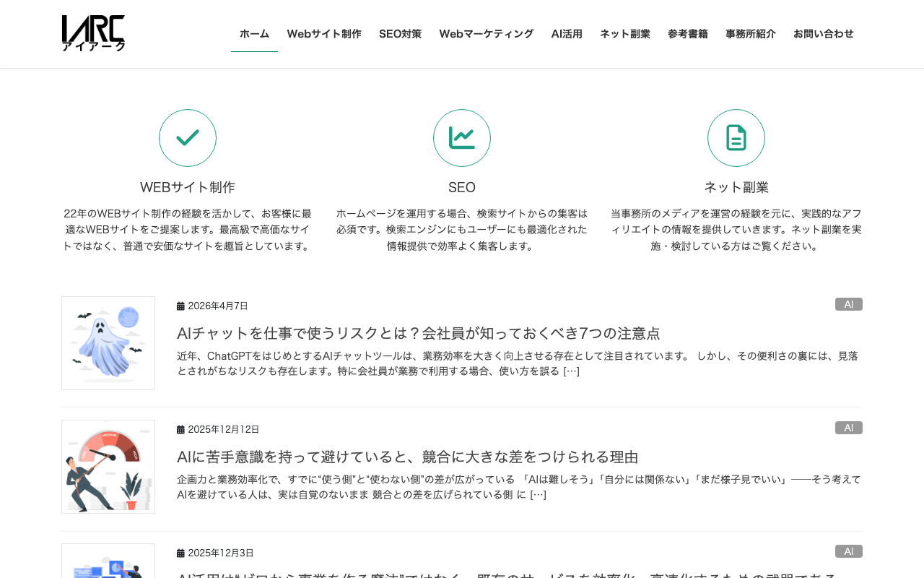This screenshot has width=924, height=578.
Task: Click excerpt starting 企画力と業務効率化で
Action: coord(519,487)
